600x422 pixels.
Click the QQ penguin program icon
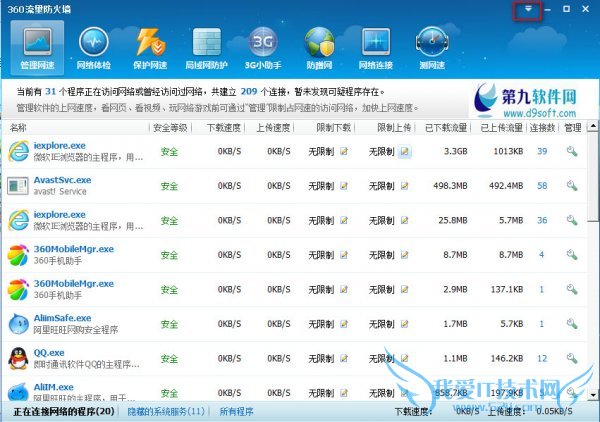tap(18, 358)
